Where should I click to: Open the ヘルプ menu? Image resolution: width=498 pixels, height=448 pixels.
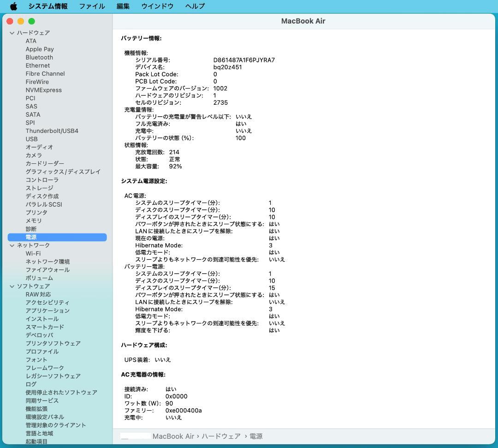(x=194, y=6)
